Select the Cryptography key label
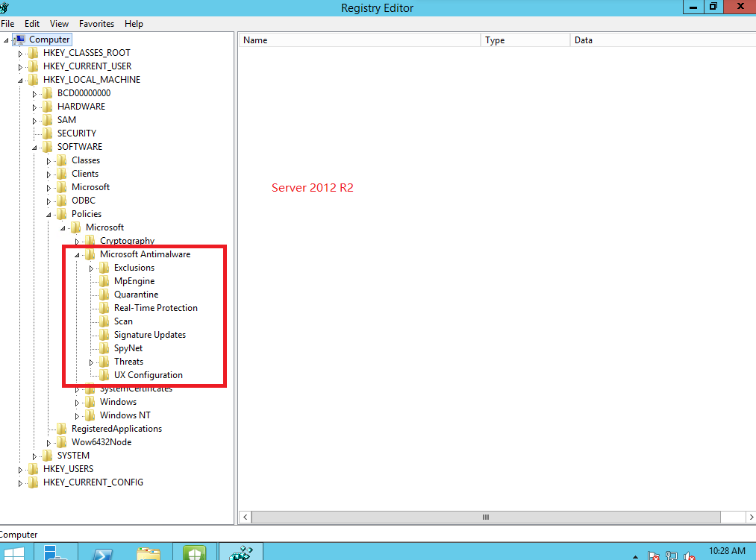The height and width of the screenshot is (560, 756). 128,241
